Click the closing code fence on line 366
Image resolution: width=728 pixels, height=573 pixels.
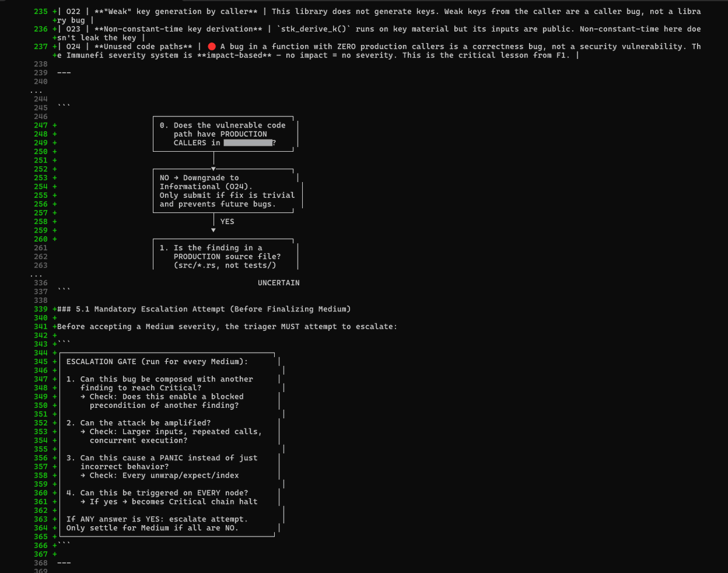coord(64,544)
